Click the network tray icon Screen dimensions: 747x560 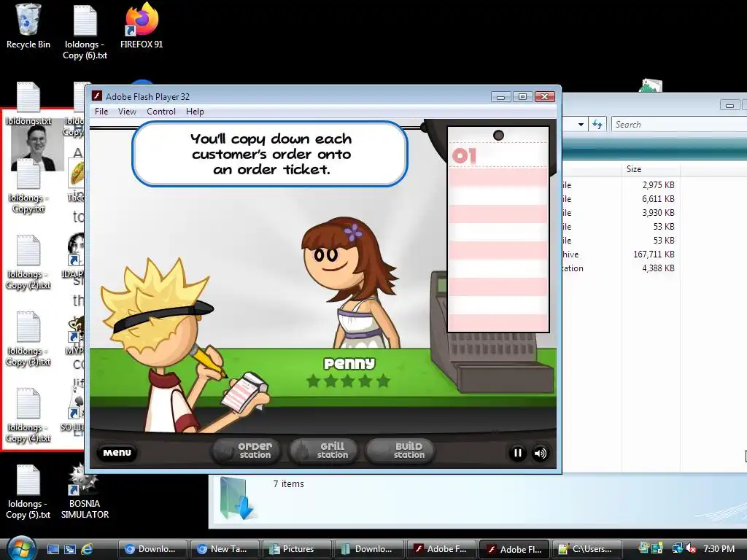pos(677,549)
